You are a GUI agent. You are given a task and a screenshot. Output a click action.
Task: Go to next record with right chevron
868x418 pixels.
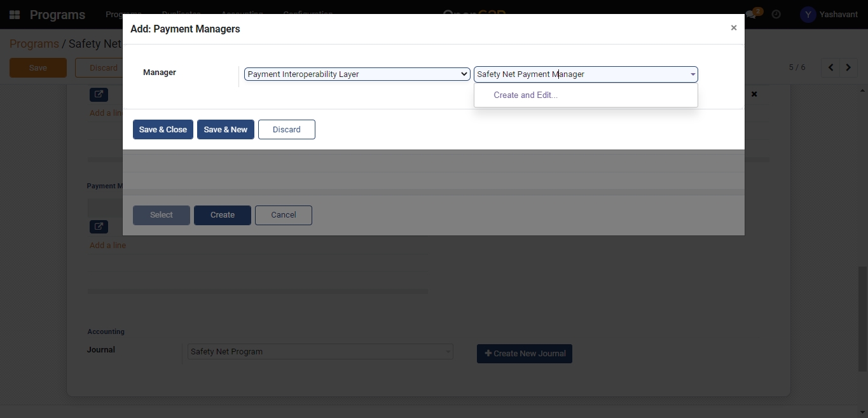pyautogui.click(x=848, y=67)
